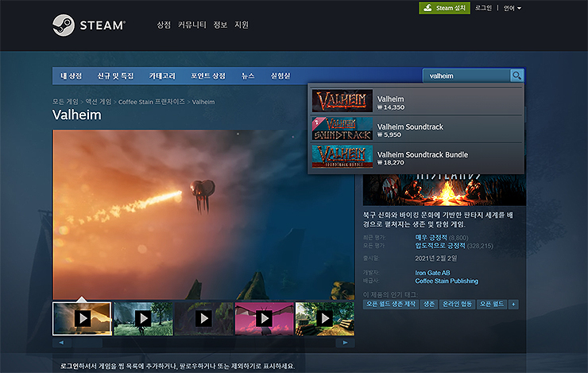Click the Steam logo

89,25
